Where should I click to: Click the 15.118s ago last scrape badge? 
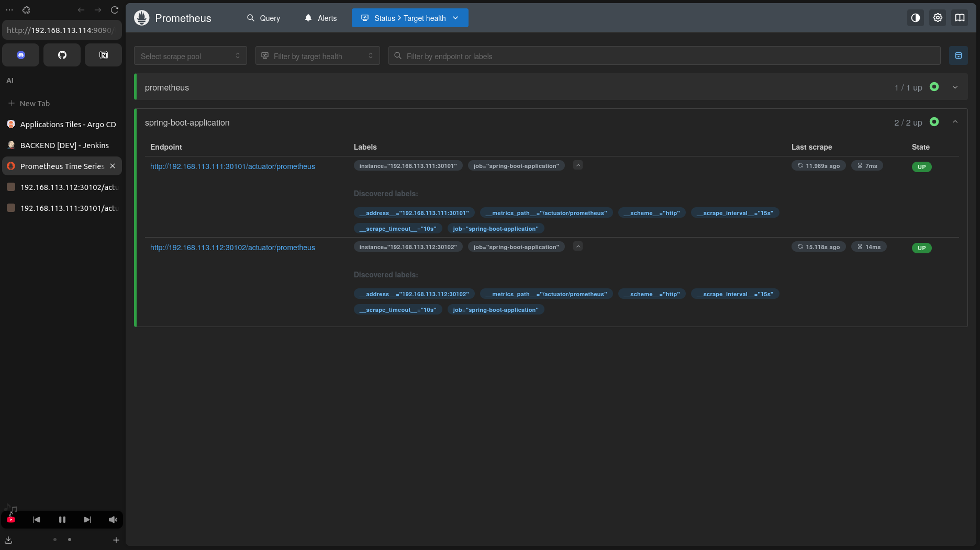coord(818,247)
